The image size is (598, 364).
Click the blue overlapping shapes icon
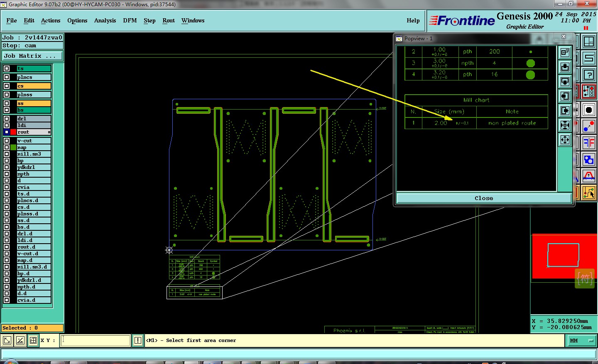click(x=589, y=159)
